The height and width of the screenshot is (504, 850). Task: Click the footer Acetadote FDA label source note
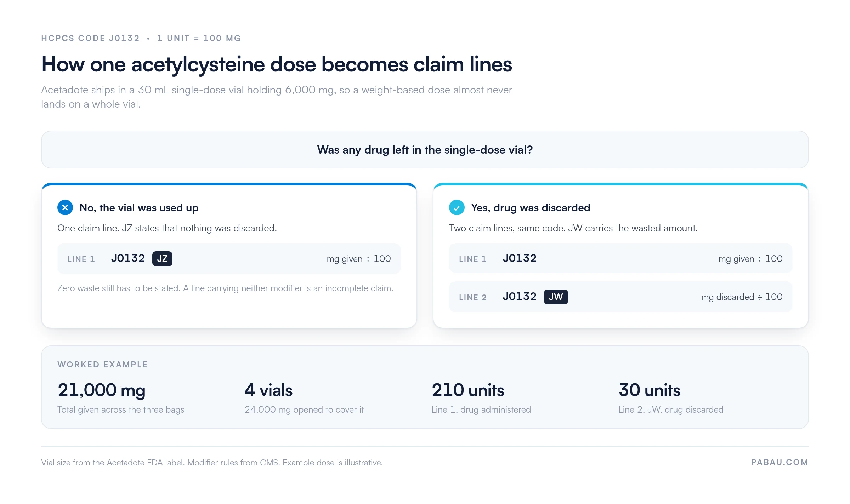[x=212, y=463]
